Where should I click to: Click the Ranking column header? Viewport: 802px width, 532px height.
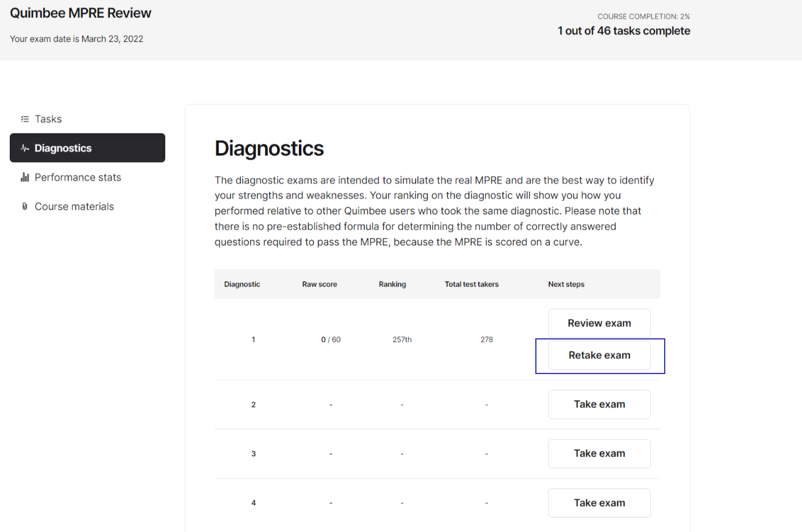[x=392, y=284]
